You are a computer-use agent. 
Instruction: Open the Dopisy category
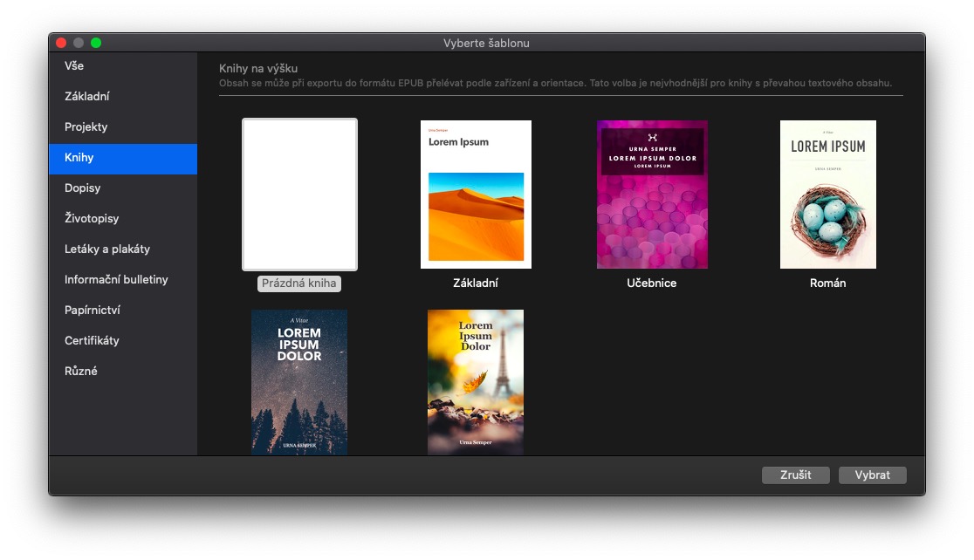pyautogui.click(x=122, y=188)
